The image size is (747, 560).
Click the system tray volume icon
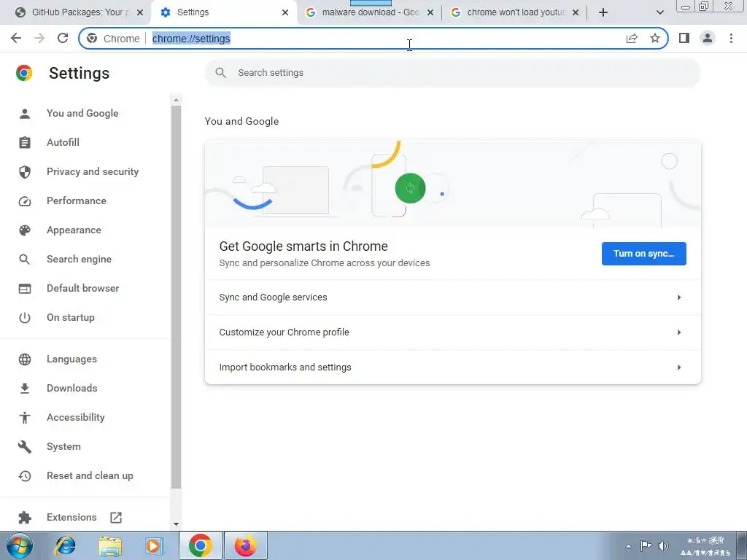tap(663, 546)
